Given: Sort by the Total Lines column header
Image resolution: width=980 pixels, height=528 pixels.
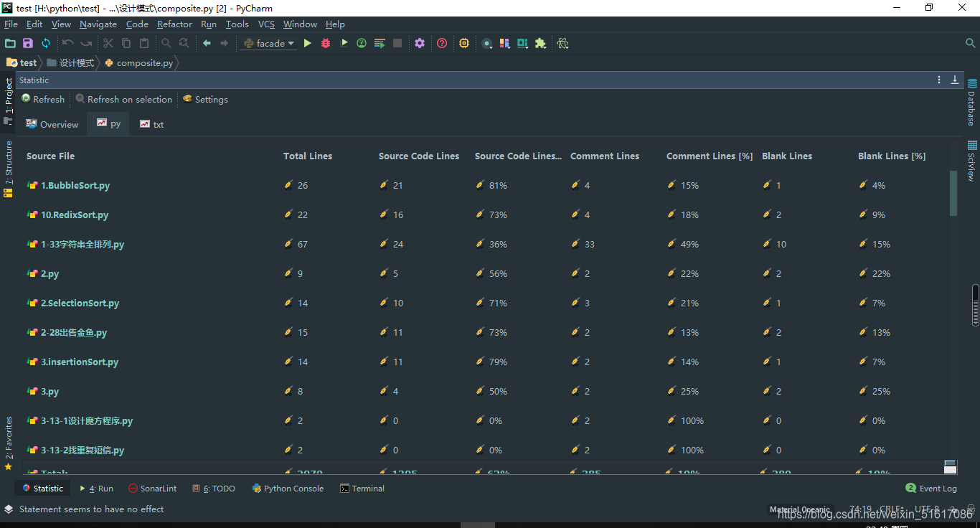Looking at the screenshot, I should (308, 156).
